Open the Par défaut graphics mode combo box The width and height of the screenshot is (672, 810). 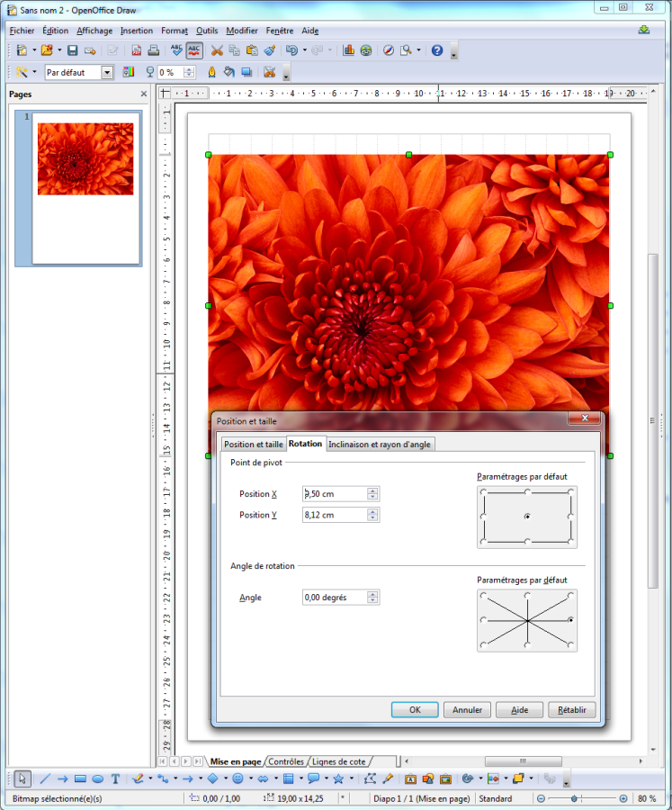tap(79, 72)
